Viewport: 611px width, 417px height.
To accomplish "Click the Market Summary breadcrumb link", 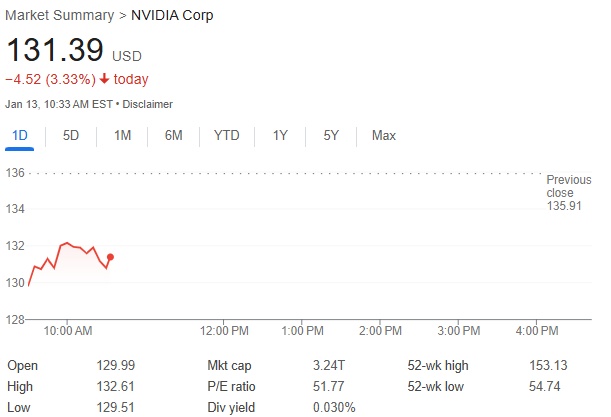I will click(60, 16).
